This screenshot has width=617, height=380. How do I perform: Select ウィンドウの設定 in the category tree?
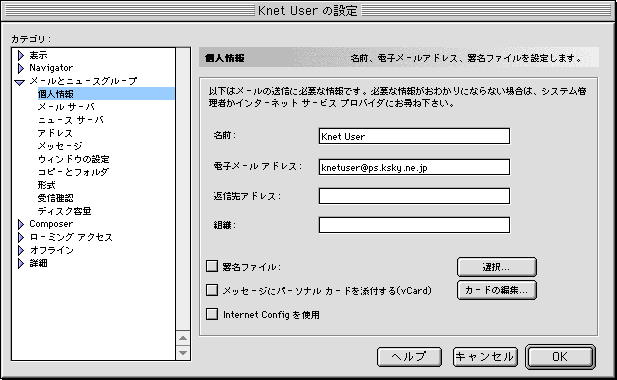[x=74, y=159]
